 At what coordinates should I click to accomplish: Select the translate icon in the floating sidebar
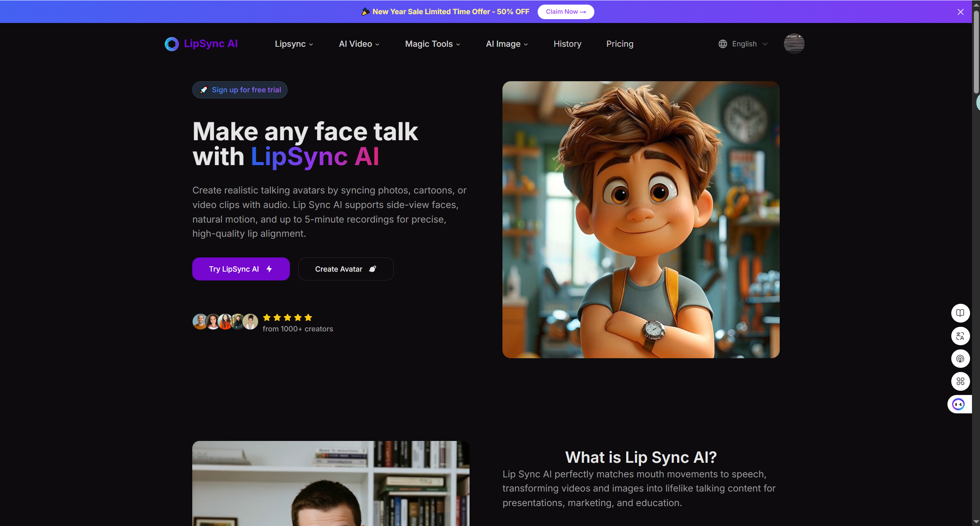click(x=960, y=336)
